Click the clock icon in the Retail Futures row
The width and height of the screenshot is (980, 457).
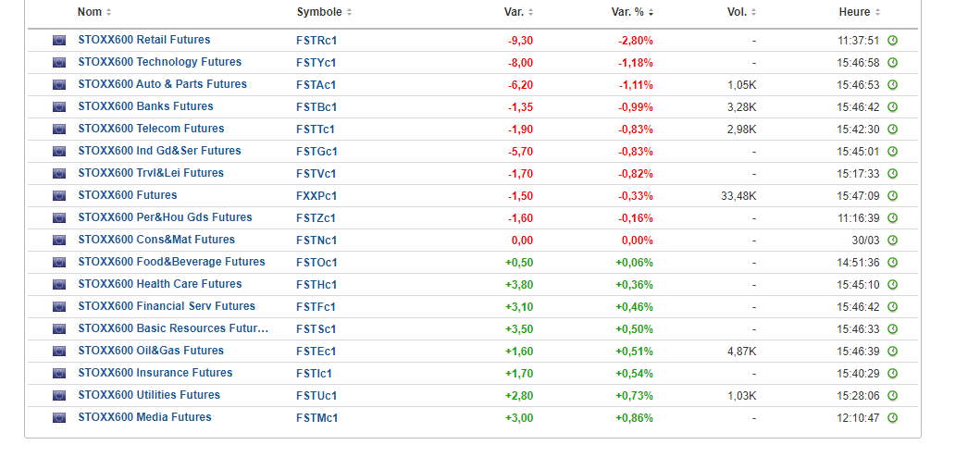(892, 41)
